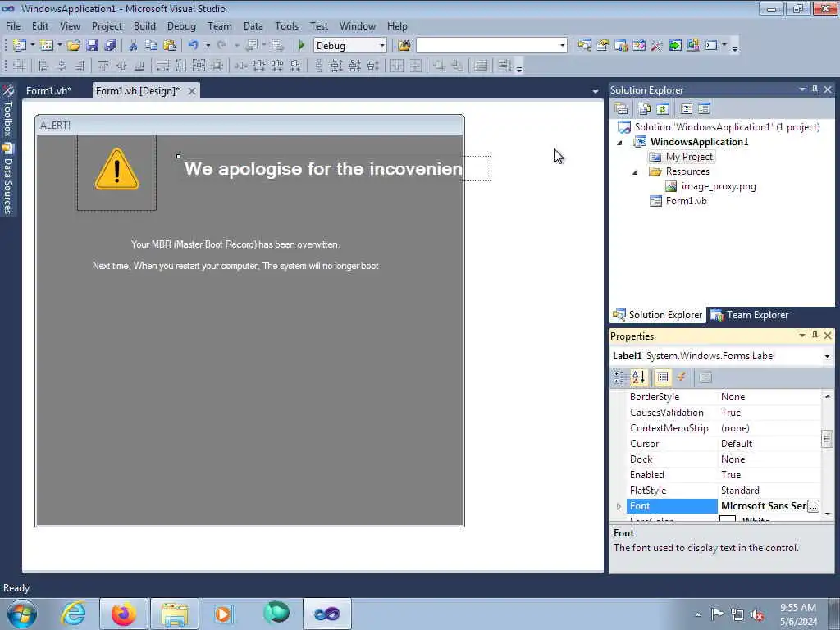Toggle auto-hide pin on Properties panel
840x630 pixels.
pyautogui.click(x=815, y=336)
